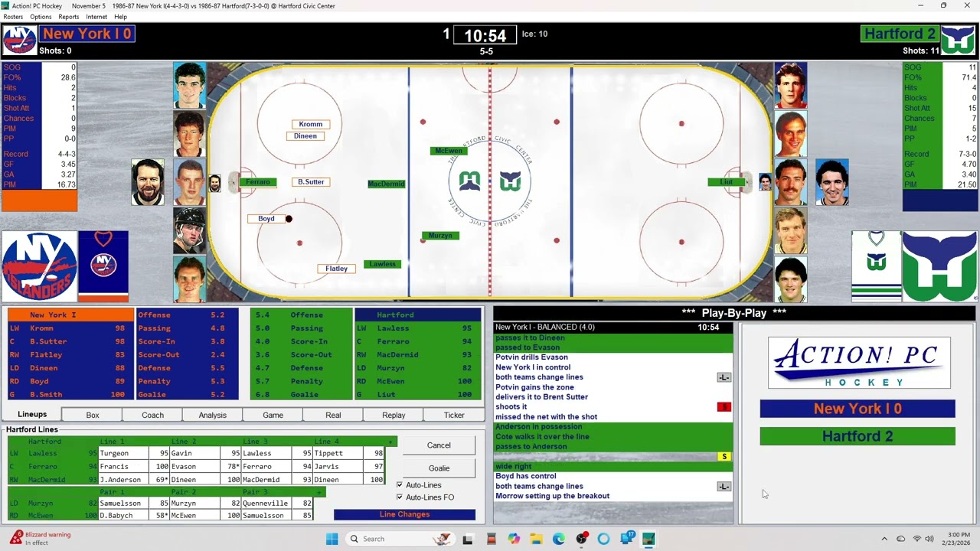Click the taskbar Search box
The image size is (980, 551).
[x=400, y=539]
